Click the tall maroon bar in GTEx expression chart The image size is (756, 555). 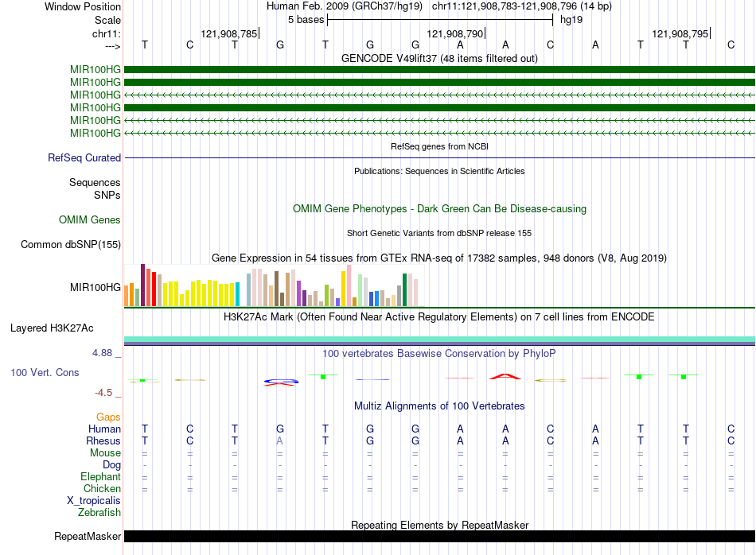click(142, 285)
